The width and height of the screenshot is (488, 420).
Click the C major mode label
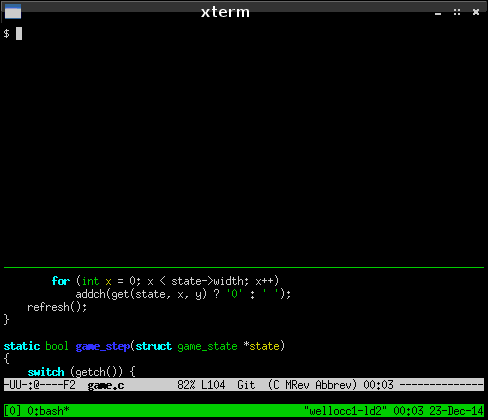276,385
